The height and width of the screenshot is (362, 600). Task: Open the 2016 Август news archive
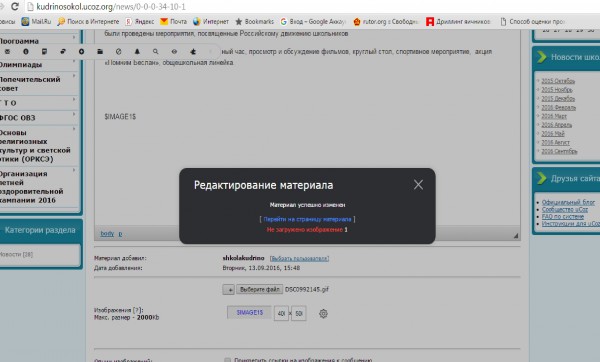[x=555, y=142]
